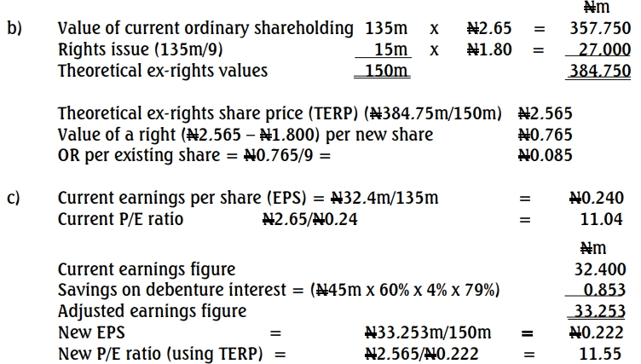Select the ₦0.085 per existing share value
The width and height of the screenshot is (641, 364).
click(545, 156)
